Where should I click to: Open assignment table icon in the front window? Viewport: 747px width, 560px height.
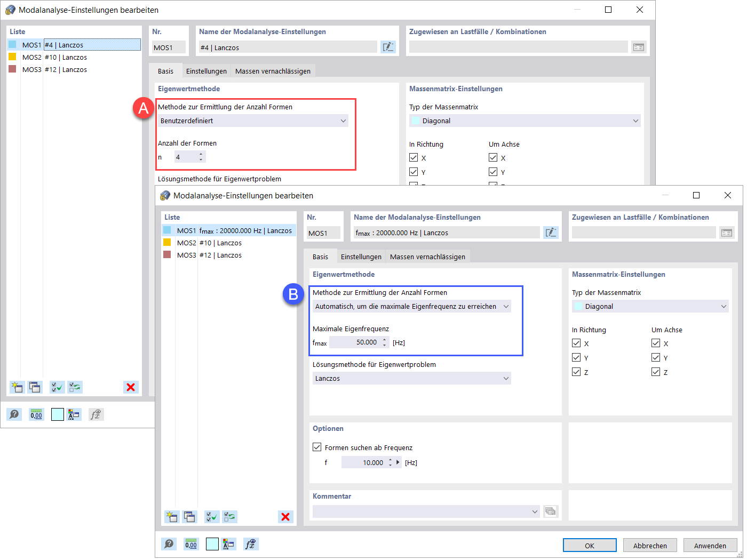(x=727, y=233)
